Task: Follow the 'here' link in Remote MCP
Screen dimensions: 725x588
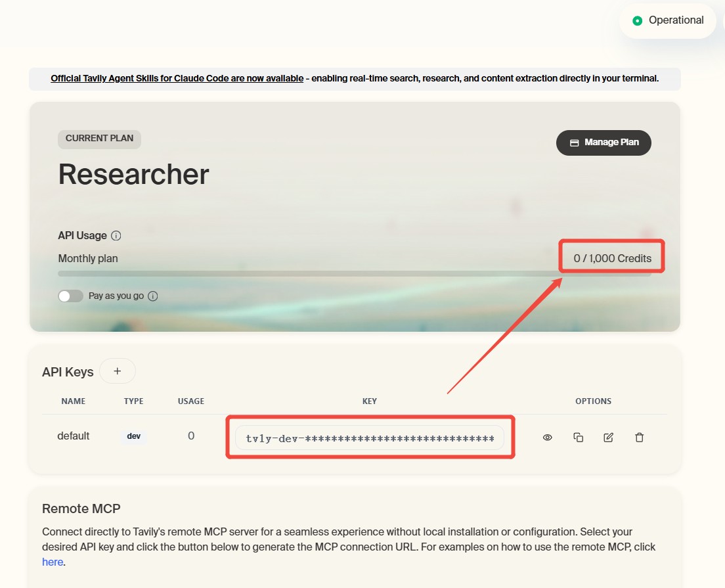Action: click(x=53, y=562)
